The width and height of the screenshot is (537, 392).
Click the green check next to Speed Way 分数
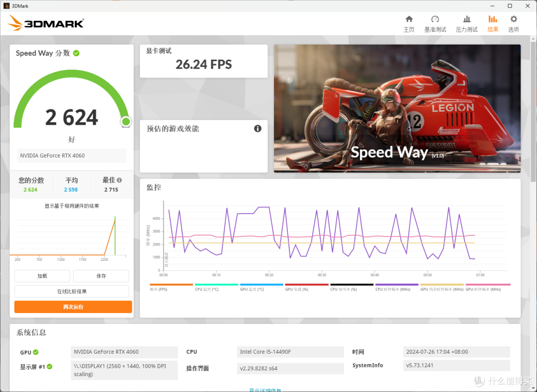pyautogui.click(x=77, y=53)
